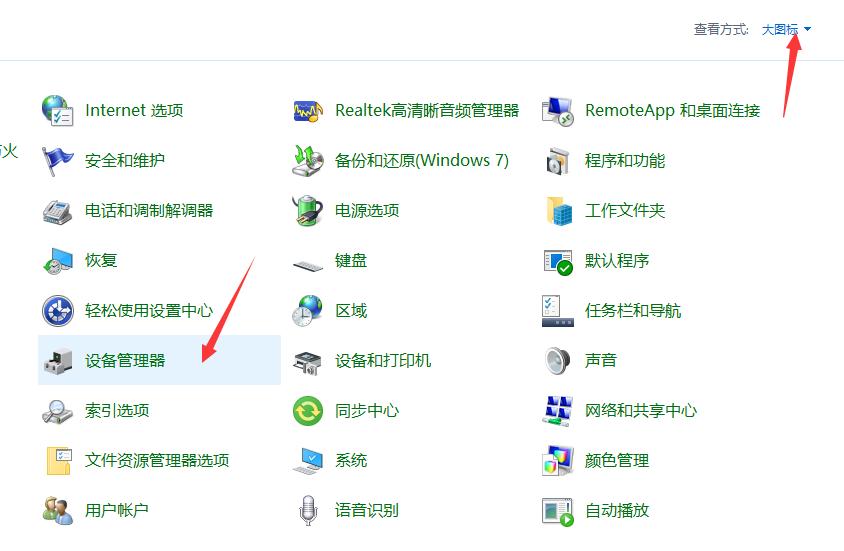Click the 区域 globe clock icon
Image resolution: width=844 pixels, height=551 pixels.
tap(308, 310)
